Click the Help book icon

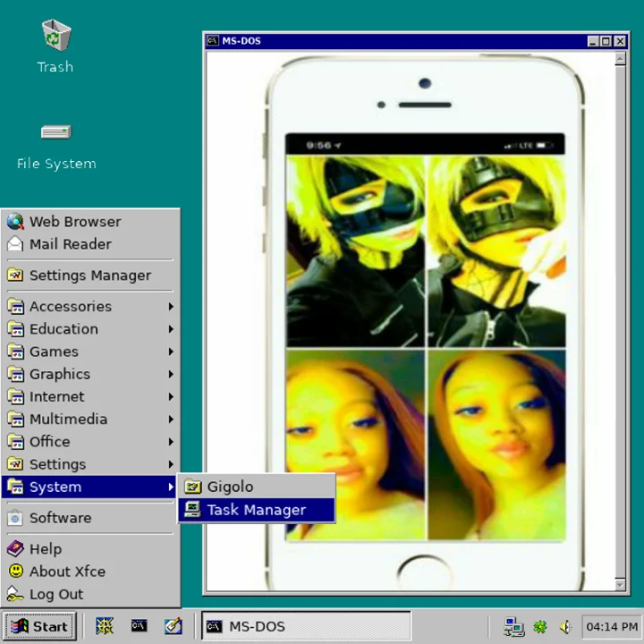click(x=15, y=548)
